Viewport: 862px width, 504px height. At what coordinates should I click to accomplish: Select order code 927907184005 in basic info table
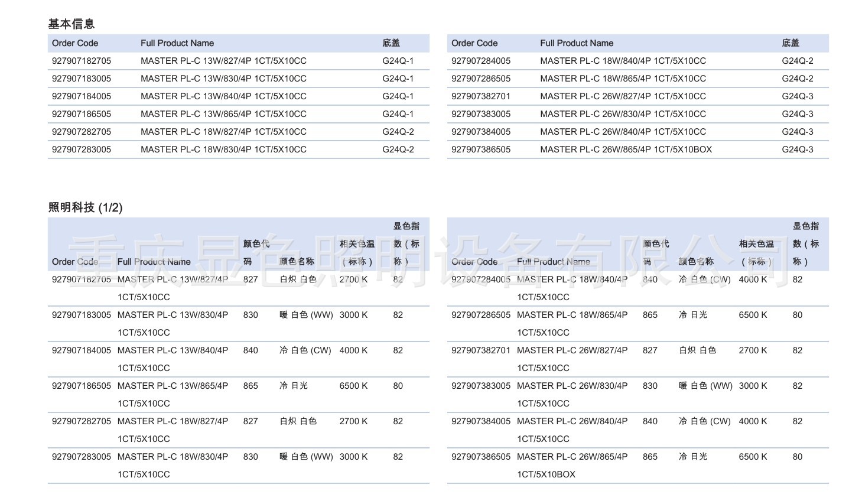click(x=82, y=96)
